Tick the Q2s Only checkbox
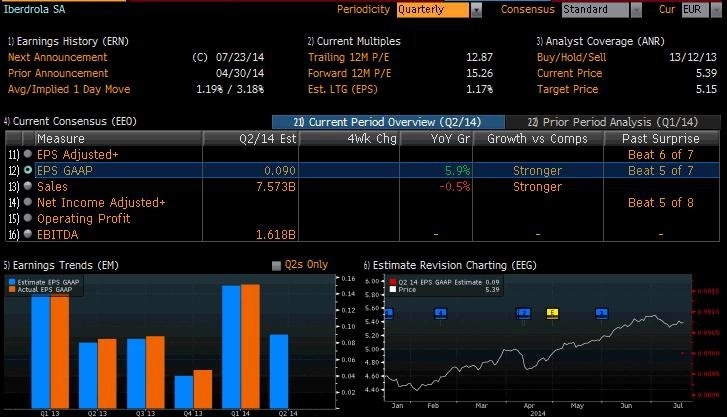The height and width of the screenshot is (417, 727). 276,265
